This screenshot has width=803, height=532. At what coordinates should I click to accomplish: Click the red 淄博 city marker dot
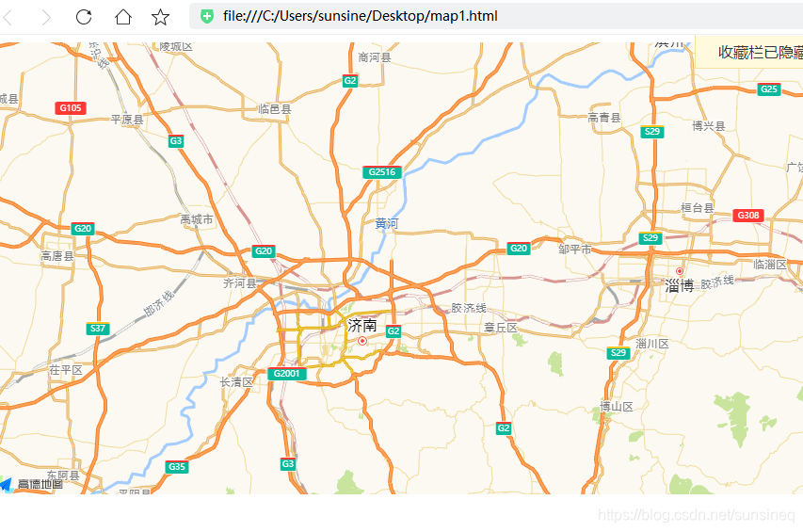[x=680, y=271]
